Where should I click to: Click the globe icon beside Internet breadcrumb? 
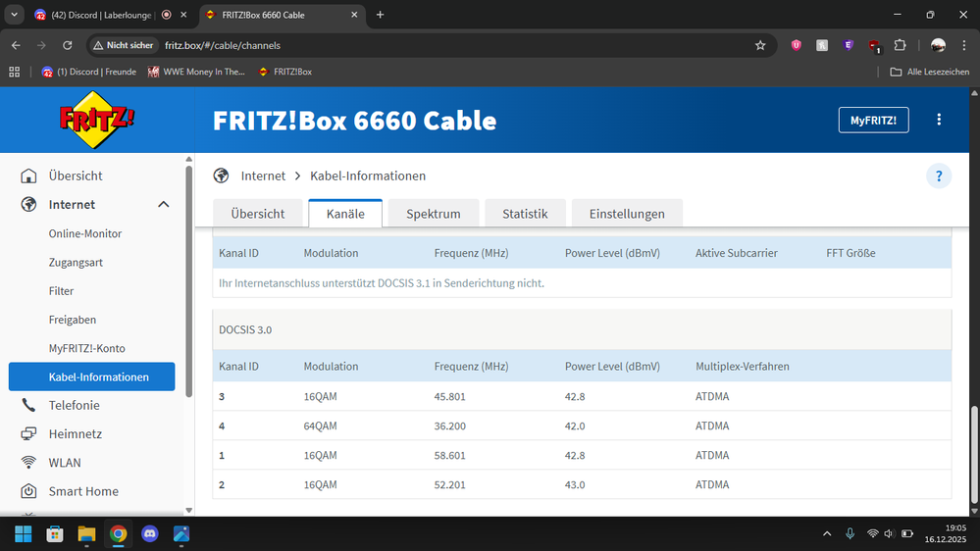(x=221, y=175)
